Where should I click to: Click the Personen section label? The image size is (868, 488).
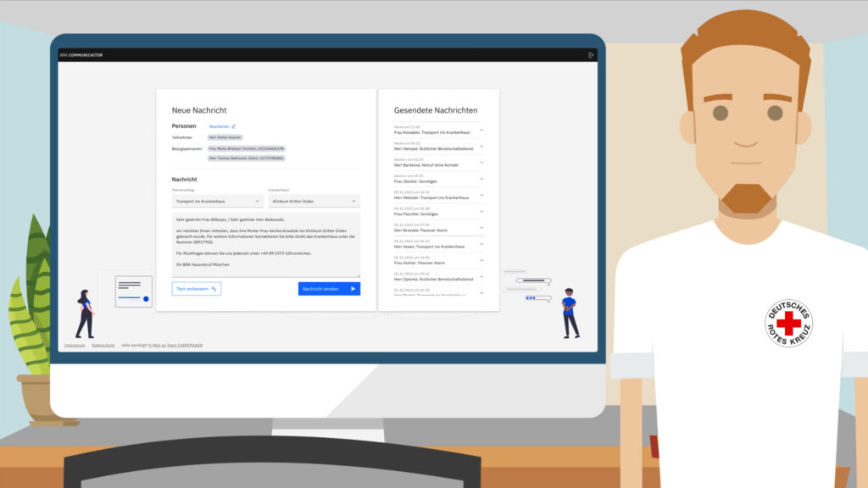[x=184, y=126]
